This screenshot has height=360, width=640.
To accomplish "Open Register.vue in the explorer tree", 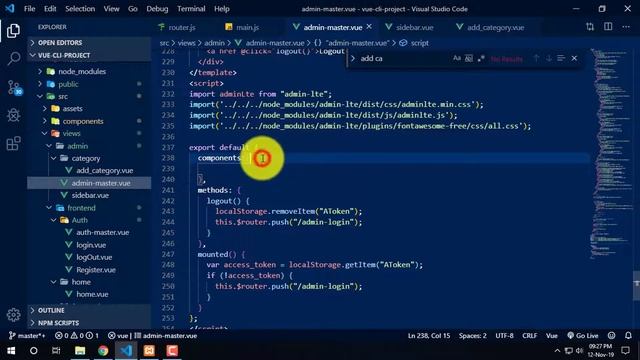I will click(x=96, y=270).
